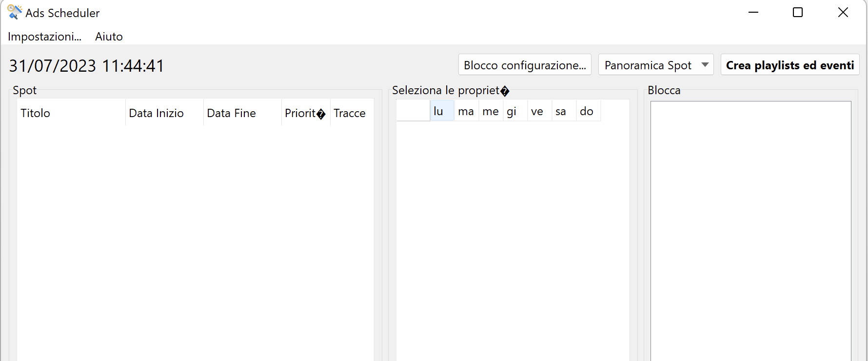Click the Blocco configurazione button
Image resolution: width=868 pixels, height=361 pixels.
tap(525, 65)
